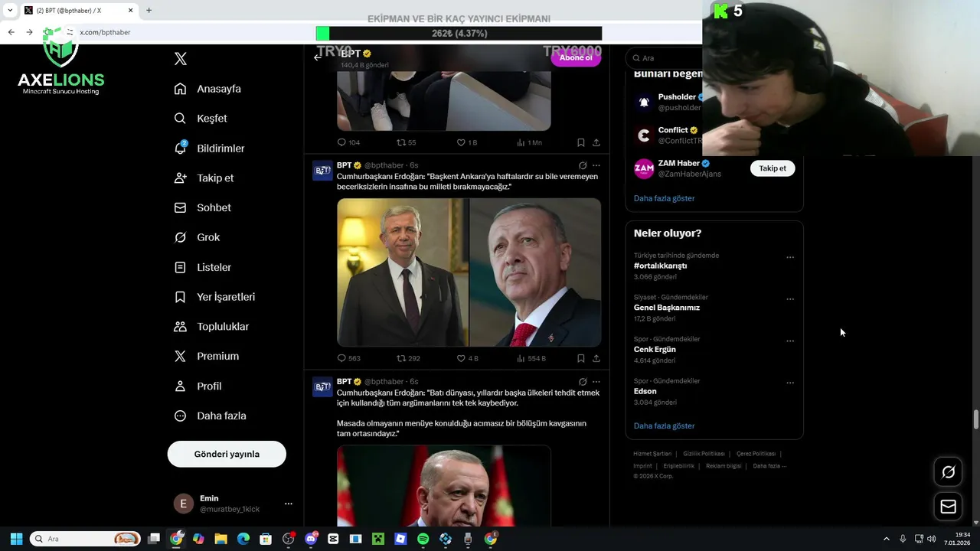Open Genel Başkanımız trending topic
This screenshot has height=551, width=980.
point(667,308)
